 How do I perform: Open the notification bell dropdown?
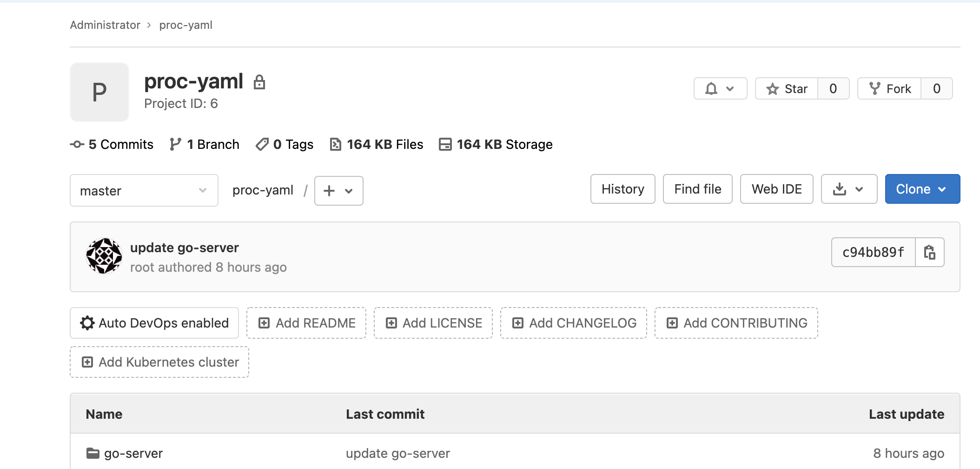point(720,88)
